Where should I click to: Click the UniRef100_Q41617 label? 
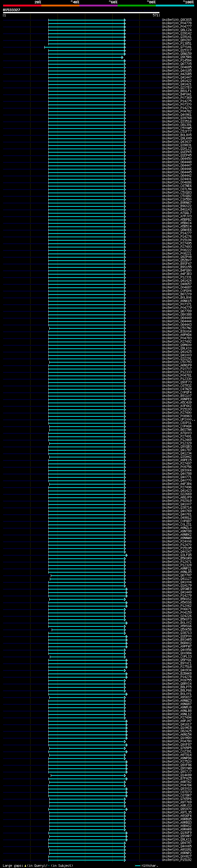click(x=177, y=725)
